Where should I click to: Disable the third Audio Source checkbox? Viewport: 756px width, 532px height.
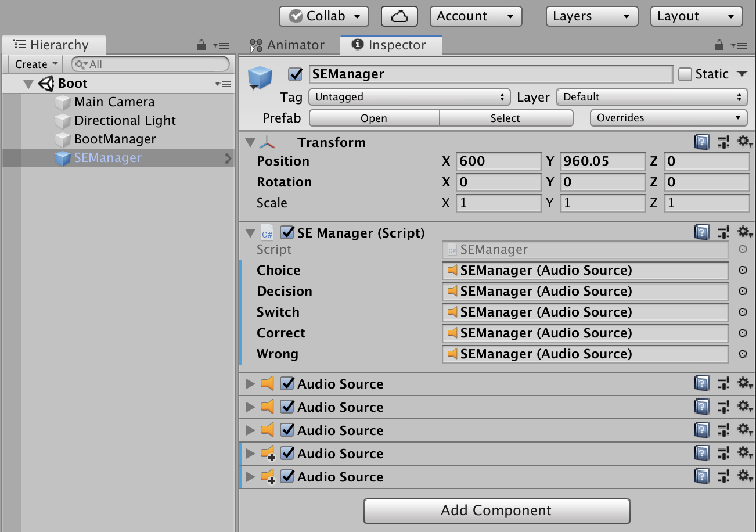point(287,430)
